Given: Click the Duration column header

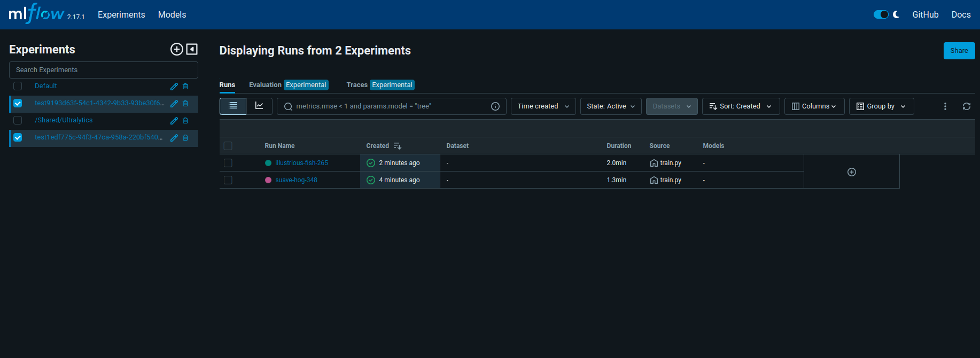Looking at the screenshot, I should coord(619,146).
